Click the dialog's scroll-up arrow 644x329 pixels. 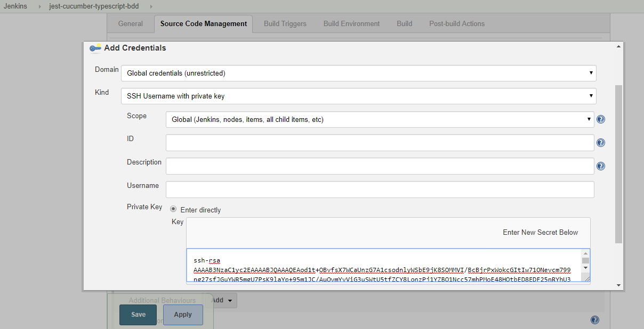[618, 47]
